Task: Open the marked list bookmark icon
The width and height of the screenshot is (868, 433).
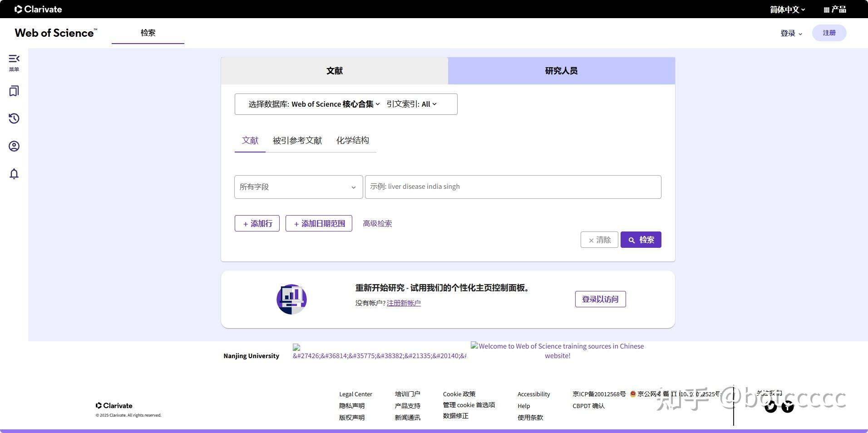Action: point(14,91)
